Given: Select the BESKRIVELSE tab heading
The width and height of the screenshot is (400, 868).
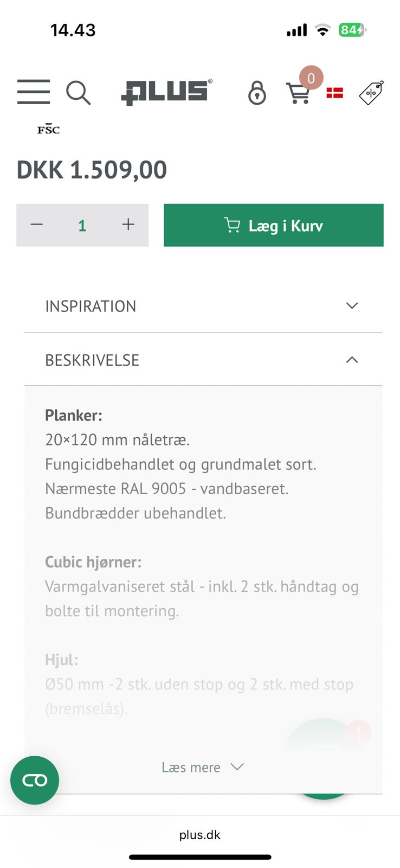Looking at the screenshot, I should pyautogui.click(x=92, y=360).
